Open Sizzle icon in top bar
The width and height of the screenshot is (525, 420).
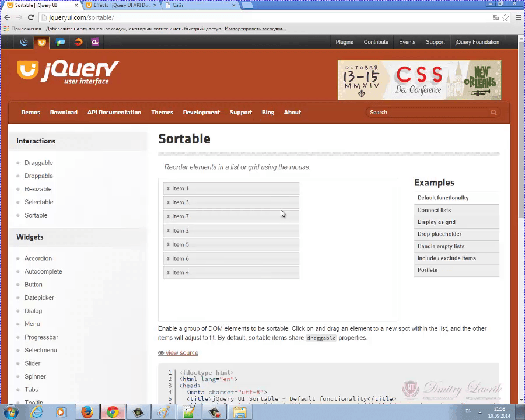[78, 42]
